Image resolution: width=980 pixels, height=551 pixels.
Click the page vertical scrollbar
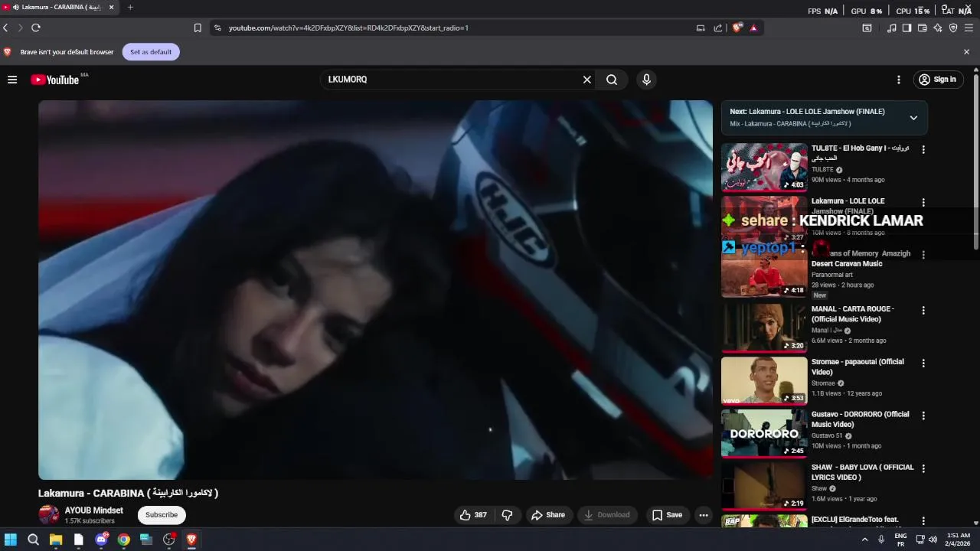tap(976, 161)
